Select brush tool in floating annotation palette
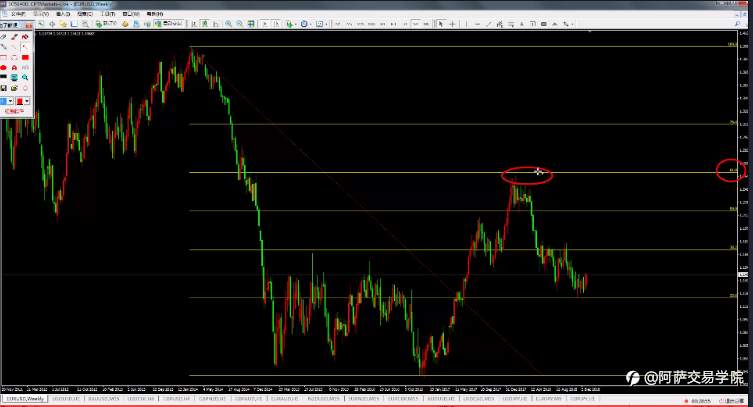The height and width of the screenshot is (407, 753). pos(14,37)
